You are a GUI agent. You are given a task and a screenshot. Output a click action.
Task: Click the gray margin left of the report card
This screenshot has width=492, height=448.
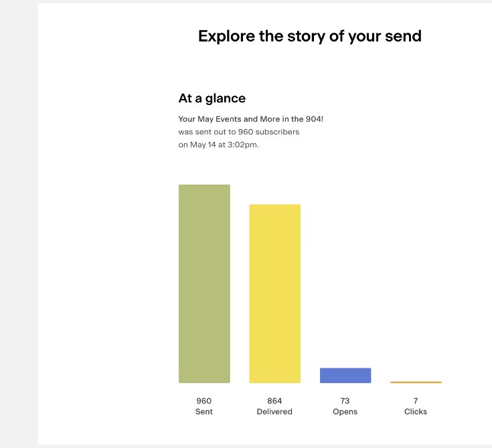(19, 224)
